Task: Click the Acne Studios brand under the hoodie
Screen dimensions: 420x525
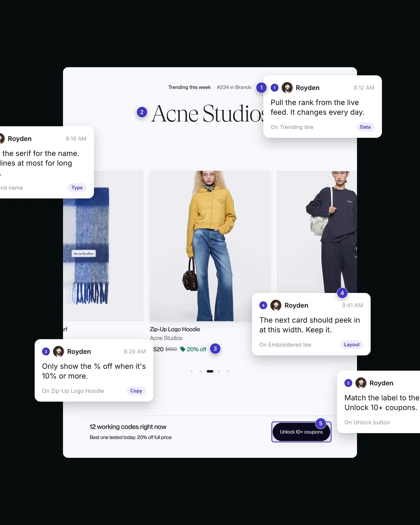Action: (166, 338)
